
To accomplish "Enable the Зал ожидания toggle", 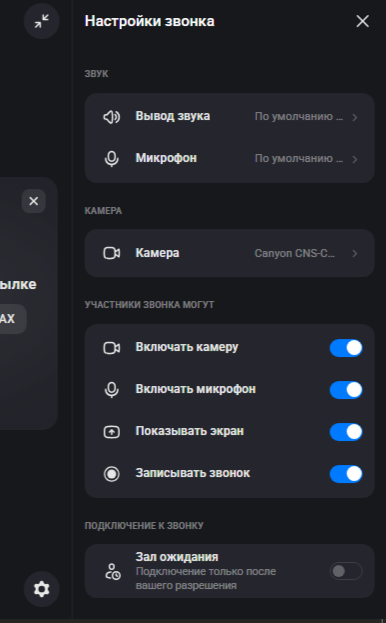I will click(346, 571).
